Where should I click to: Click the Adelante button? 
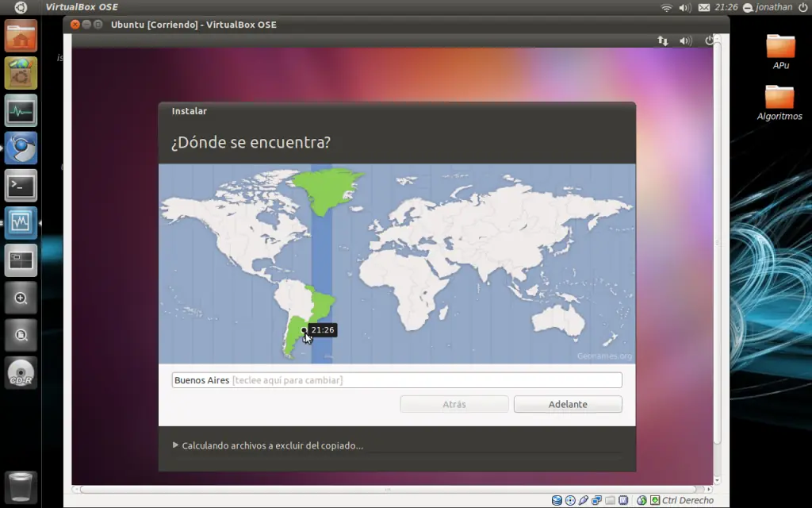pyautogui.click(x=568, y=404)
